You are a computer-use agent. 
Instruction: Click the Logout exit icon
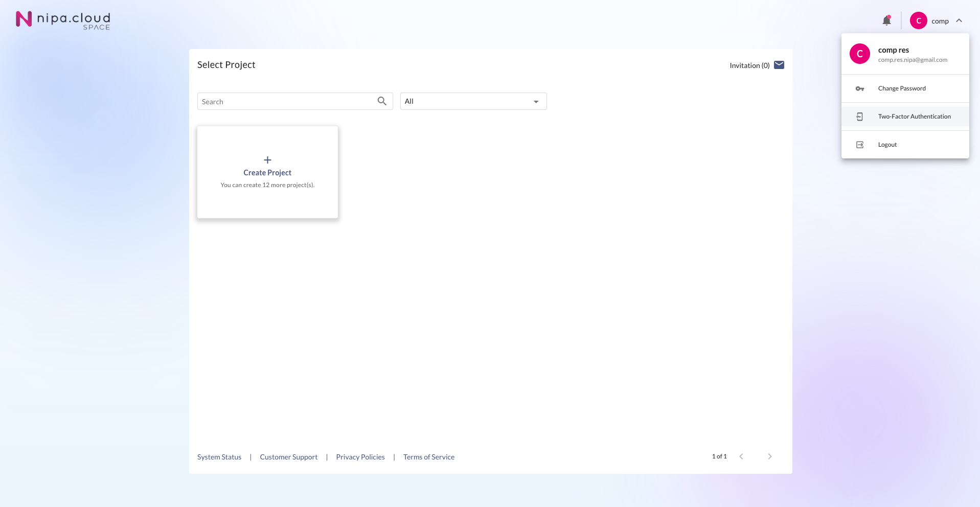860,145
